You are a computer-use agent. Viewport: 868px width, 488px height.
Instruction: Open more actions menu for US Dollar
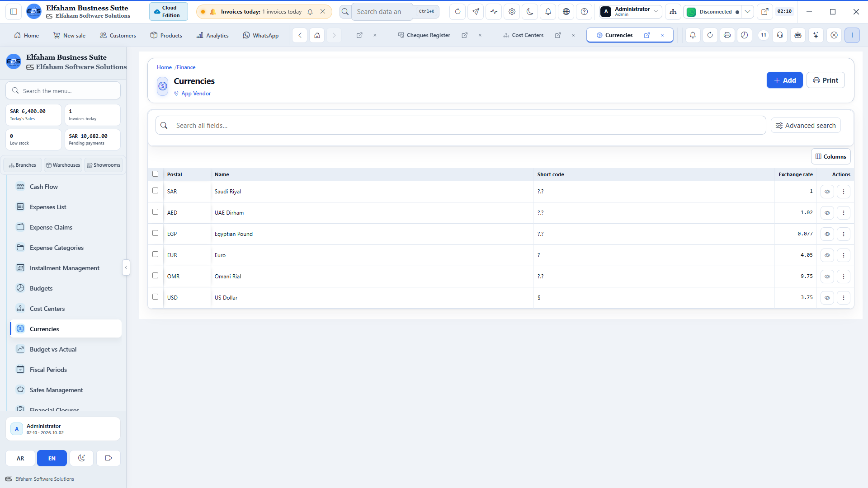pos(844,298)
